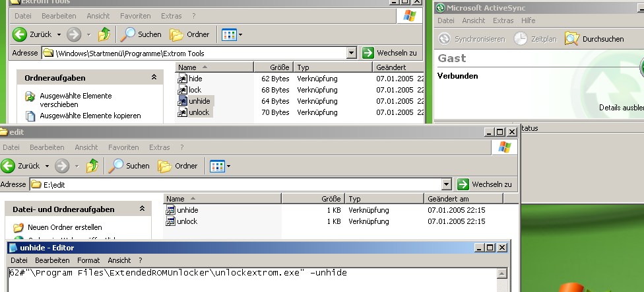Click Ordner icon in edit window toolbar
Image resolution: width=644 pixels, height=292 pixels.
[165, 166]
